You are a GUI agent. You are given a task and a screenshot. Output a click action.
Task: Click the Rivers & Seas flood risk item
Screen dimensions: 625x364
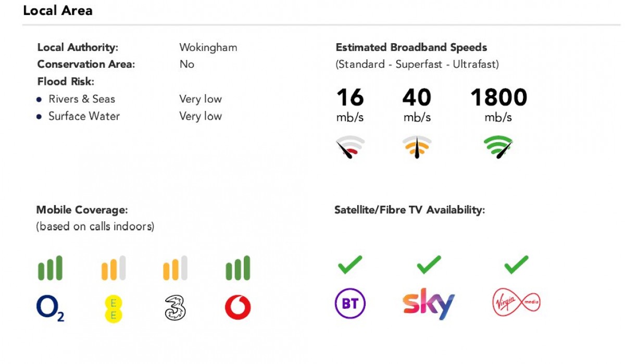[x=82, y=99]
